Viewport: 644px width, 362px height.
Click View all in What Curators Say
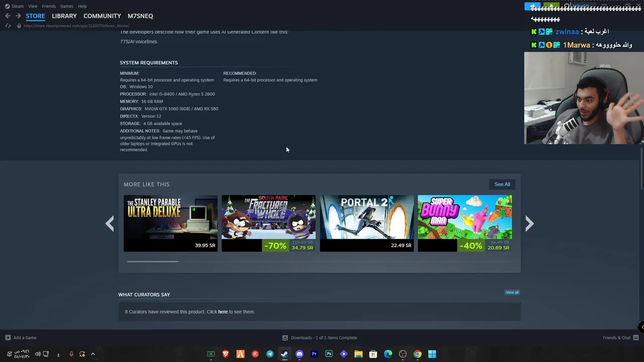click(x=512, y=292)
